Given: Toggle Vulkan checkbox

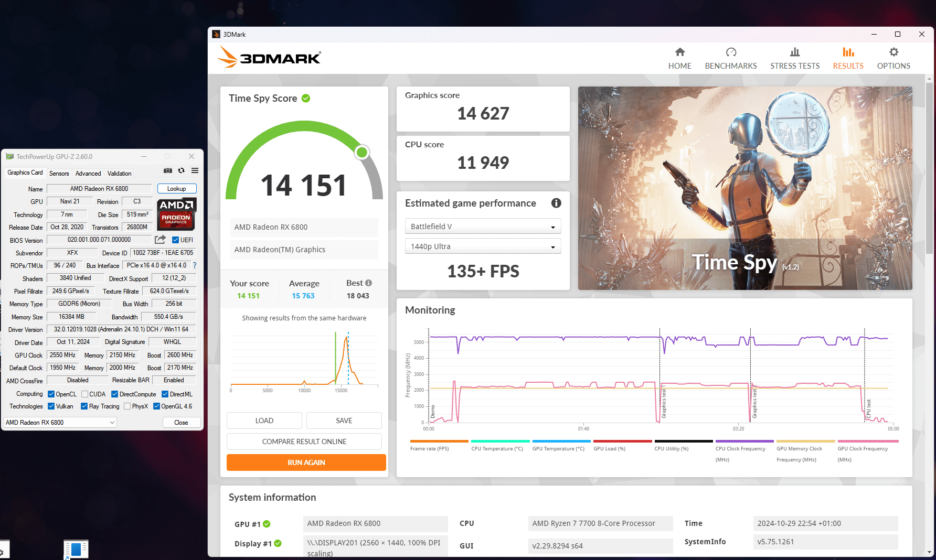Looking at the screenshot, I should pos(51,406).
